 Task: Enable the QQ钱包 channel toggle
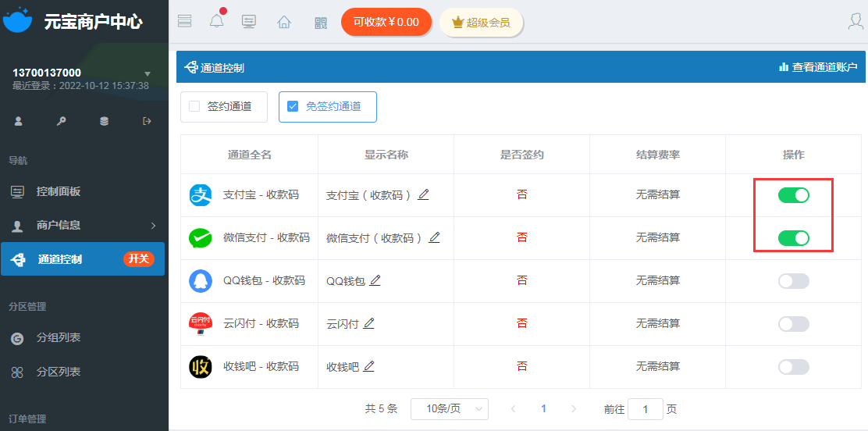793,281
